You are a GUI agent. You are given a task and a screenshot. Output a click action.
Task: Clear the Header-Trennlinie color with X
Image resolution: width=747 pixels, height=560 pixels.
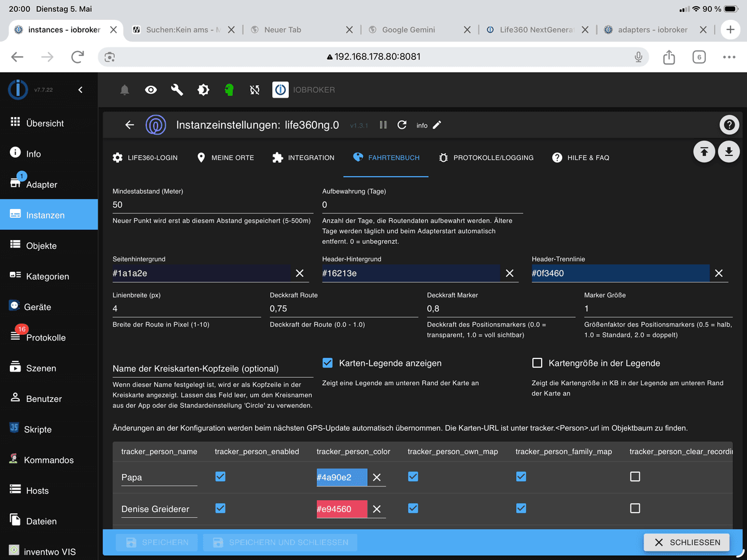719,273
